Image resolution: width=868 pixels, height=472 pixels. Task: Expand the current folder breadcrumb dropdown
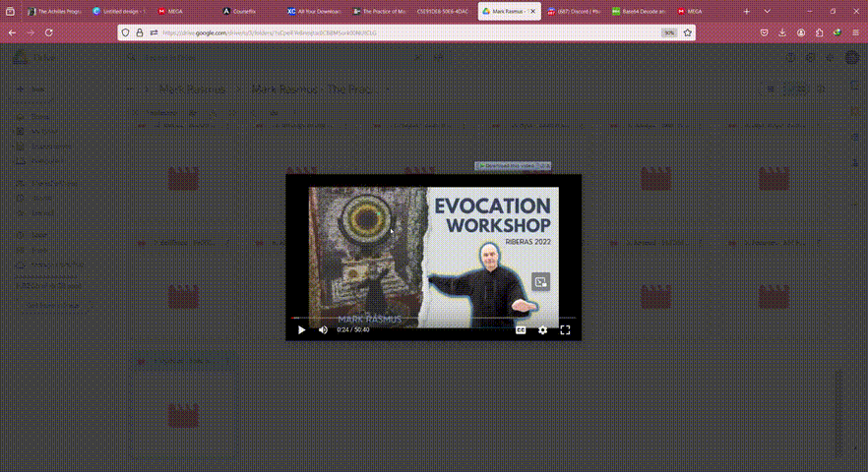coord(388,89)
